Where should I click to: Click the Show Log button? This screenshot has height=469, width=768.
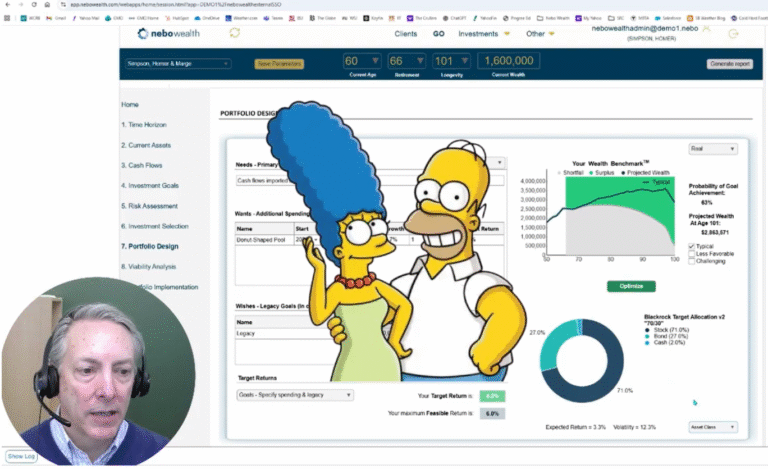point(21,456)
